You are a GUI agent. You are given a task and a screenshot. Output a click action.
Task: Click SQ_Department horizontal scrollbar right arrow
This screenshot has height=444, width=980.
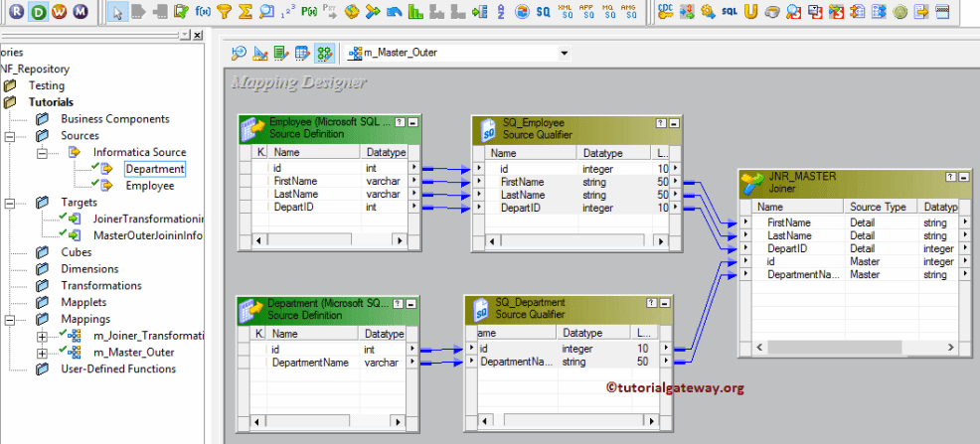tap(652, 421)
